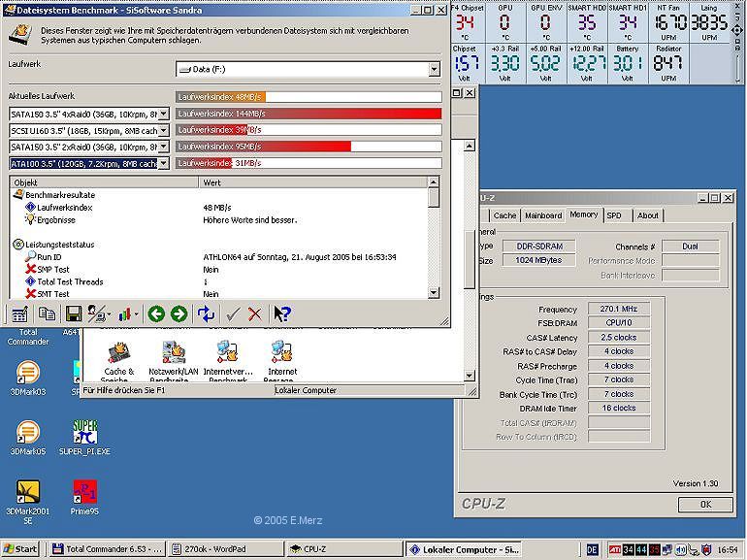Click the taskbar clock showing 16:54
The width and height of the screenshot is (747, 560).
coord(727,549)
